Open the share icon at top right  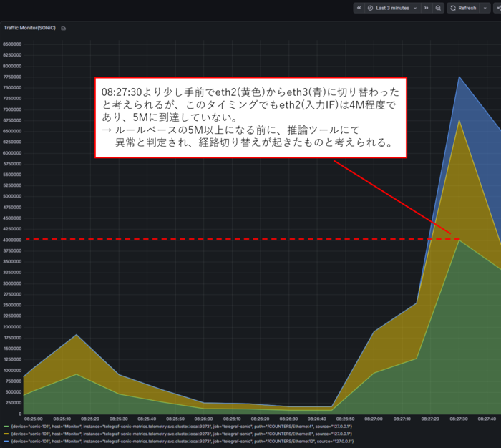tap(498, 8)
